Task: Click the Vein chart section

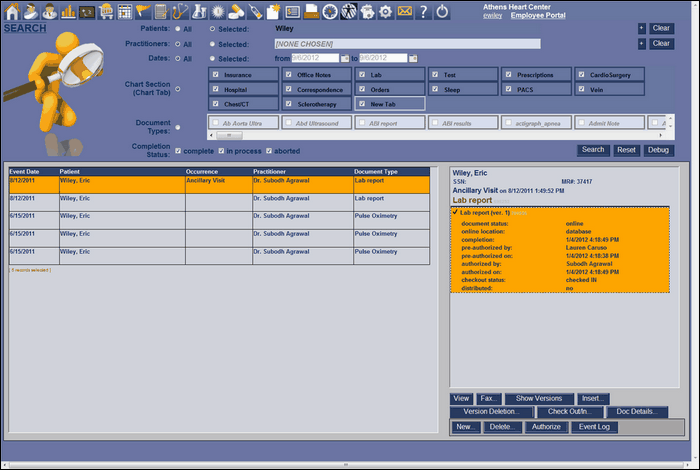Action: pyautogui.click(x=609, y=89)
